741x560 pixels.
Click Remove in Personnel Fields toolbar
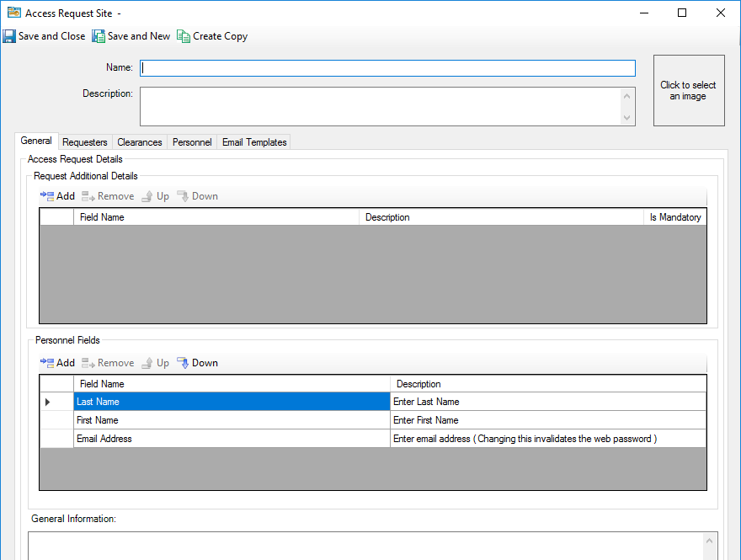click(x=108, y=363)
